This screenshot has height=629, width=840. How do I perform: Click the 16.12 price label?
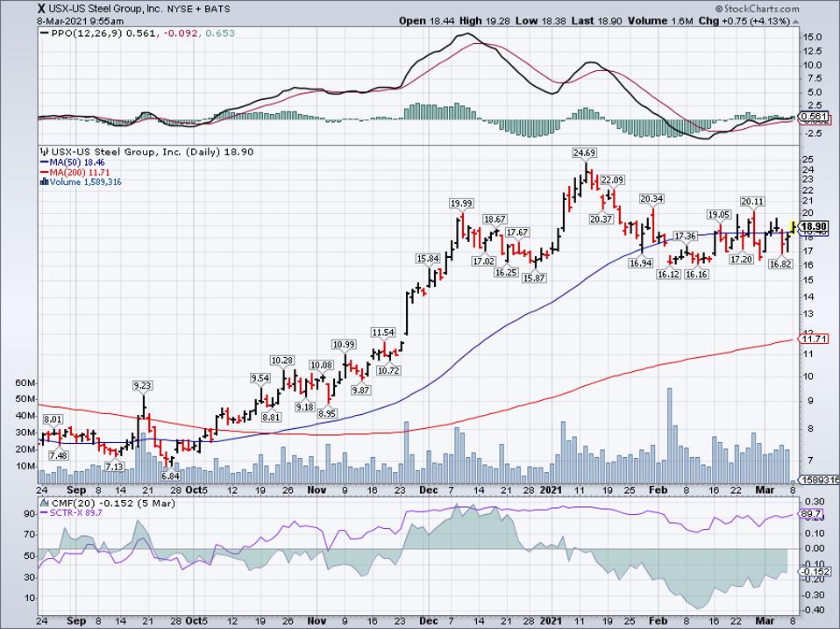pos(668,275)
